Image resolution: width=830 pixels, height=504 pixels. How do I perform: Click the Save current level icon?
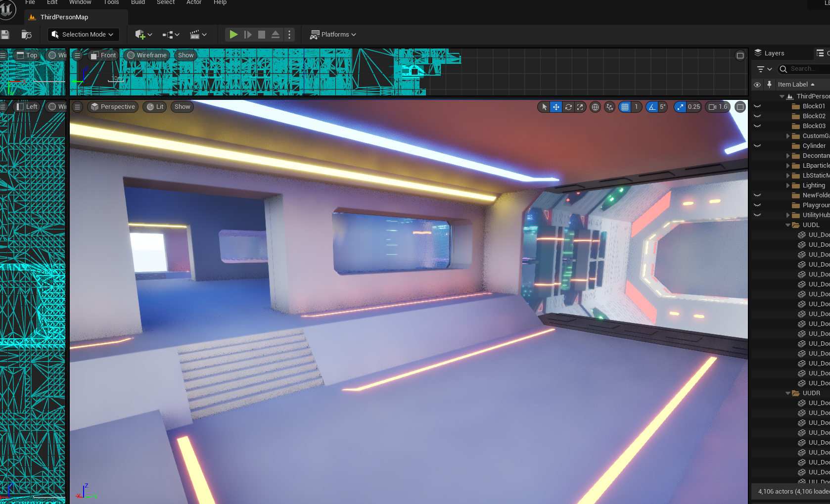[5, 35]
